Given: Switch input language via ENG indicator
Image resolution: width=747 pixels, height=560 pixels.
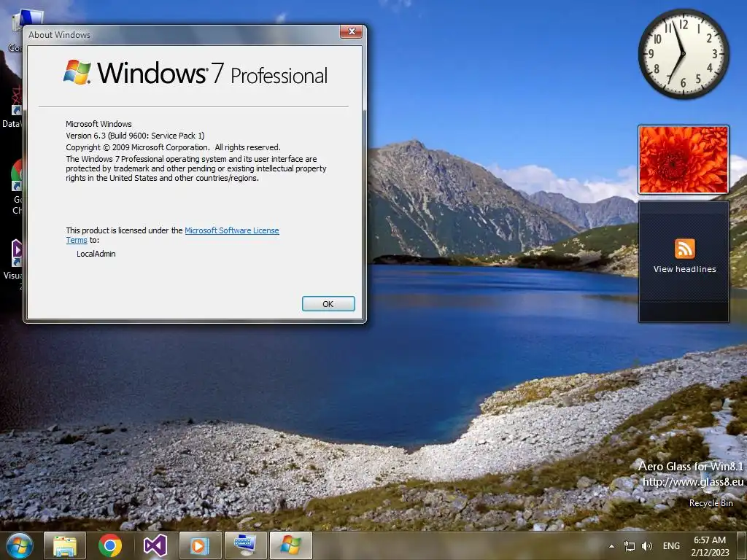Looking at the screenshot, I should [x=671, y=546].
